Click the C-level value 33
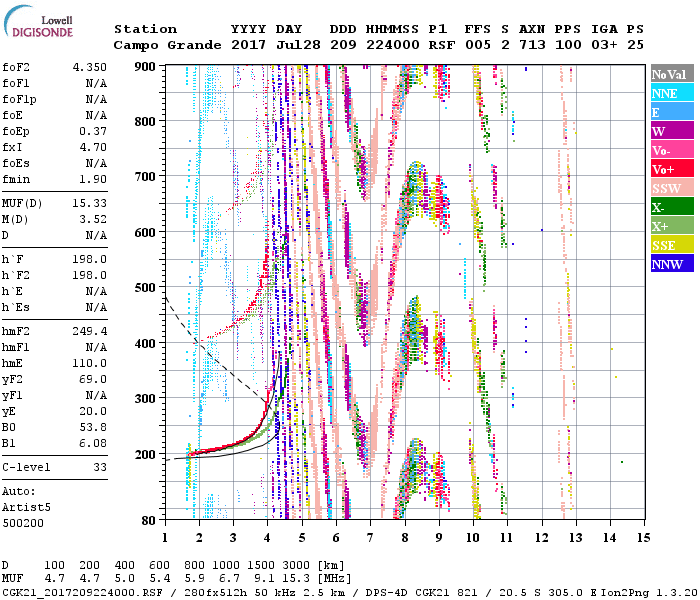Viewport: 700px width, 600px height. click(100, 467)
